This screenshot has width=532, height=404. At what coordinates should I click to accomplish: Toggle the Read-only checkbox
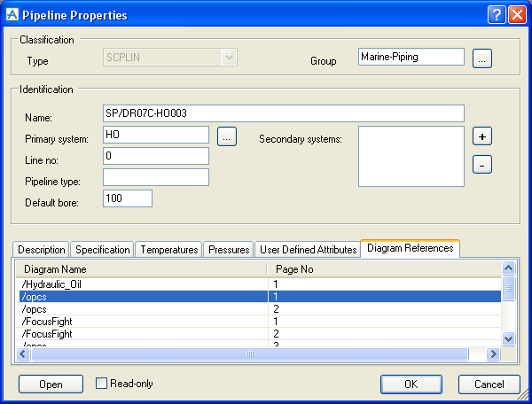point(102,384)
